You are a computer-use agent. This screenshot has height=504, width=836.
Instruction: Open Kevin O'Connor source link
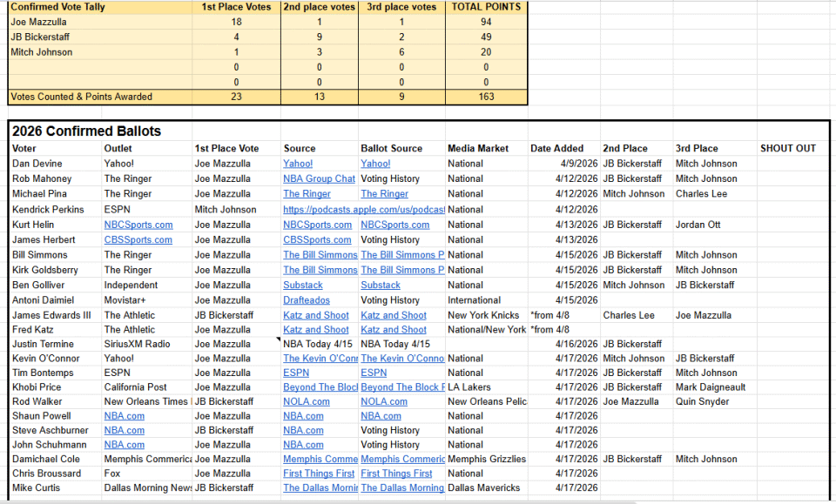(320, 359)
